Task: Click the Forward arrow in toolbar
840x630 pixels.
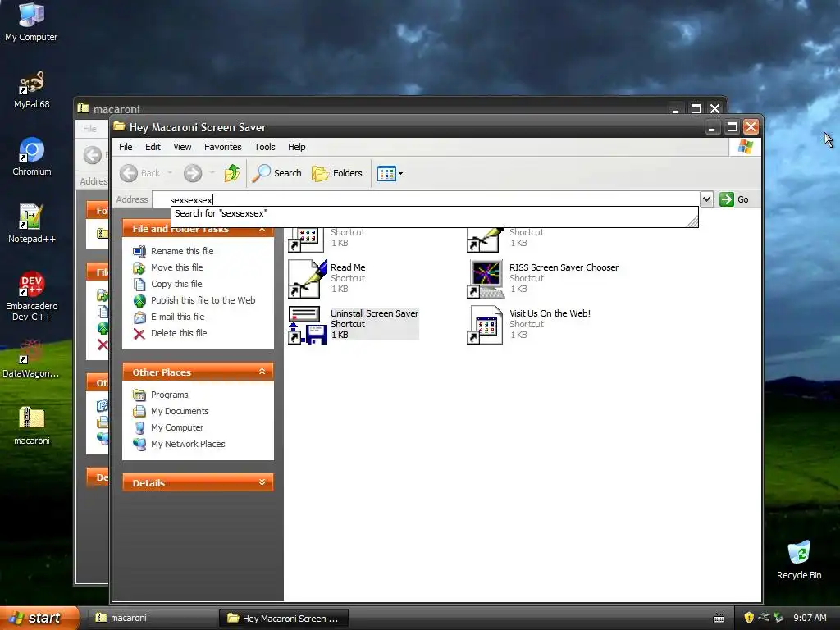Action: (193, 173)
